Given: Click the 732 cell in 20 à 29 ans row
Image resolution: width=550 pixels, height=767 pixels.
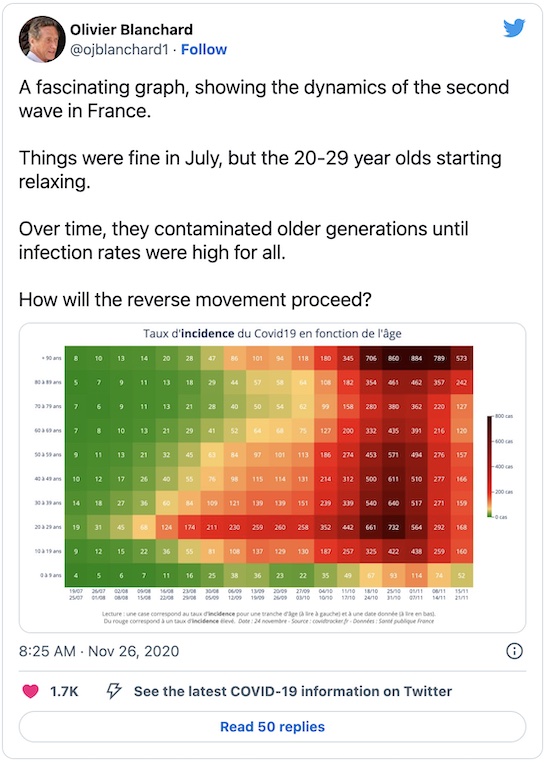Looking at the screenshot, I should (393, 527).
